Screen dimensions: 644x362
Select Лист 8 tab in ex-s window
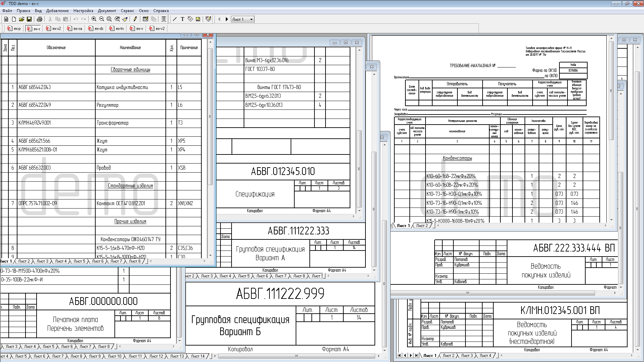[x=135, y=261]
